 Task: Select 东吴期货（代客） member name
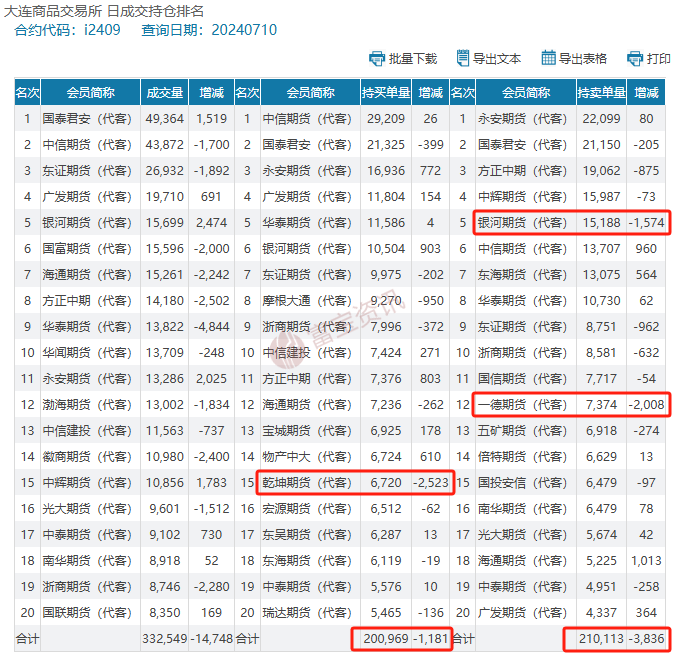(307, 535)
